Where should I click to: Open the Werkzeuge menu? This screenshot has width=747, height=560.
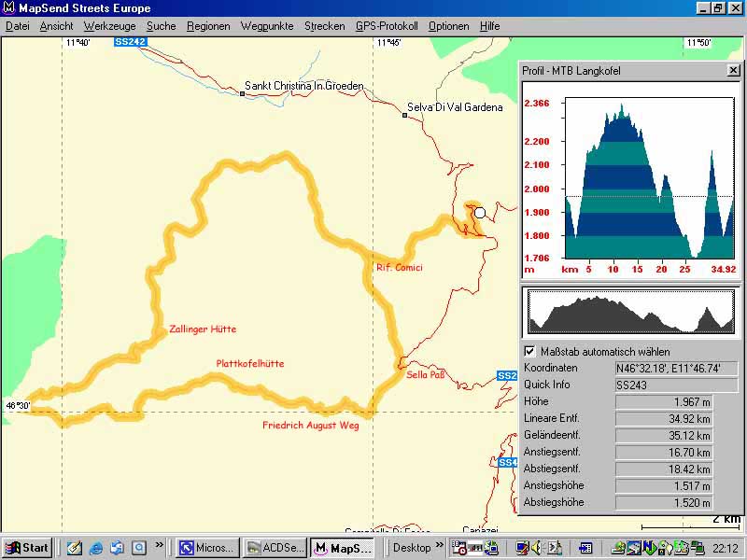tap(109, 26)
